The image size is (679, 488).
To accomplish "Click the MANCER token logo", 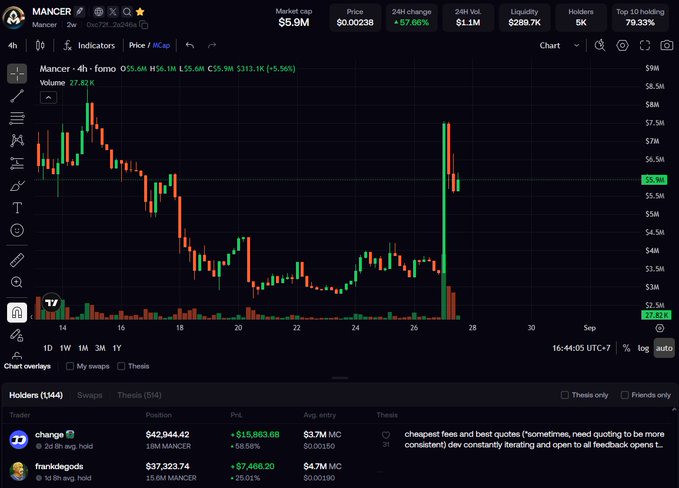I will pos(13,17).
